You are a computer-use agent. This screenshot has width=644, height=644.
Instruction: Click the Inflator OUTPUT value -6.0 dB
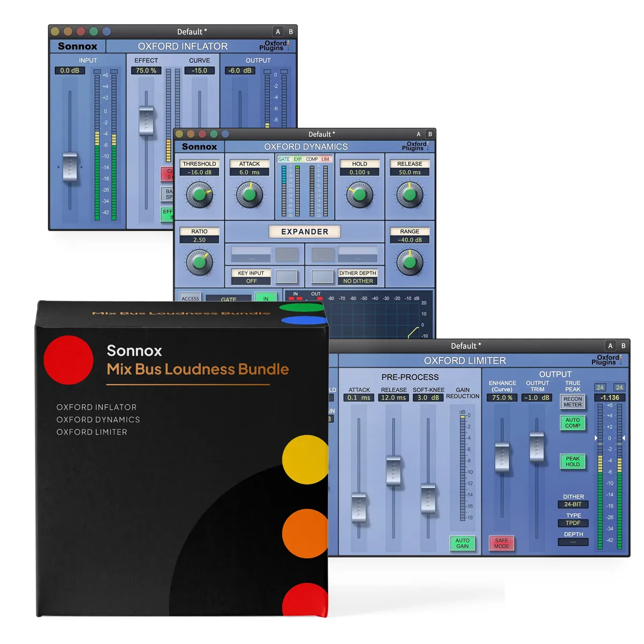[x=240, y=70]
